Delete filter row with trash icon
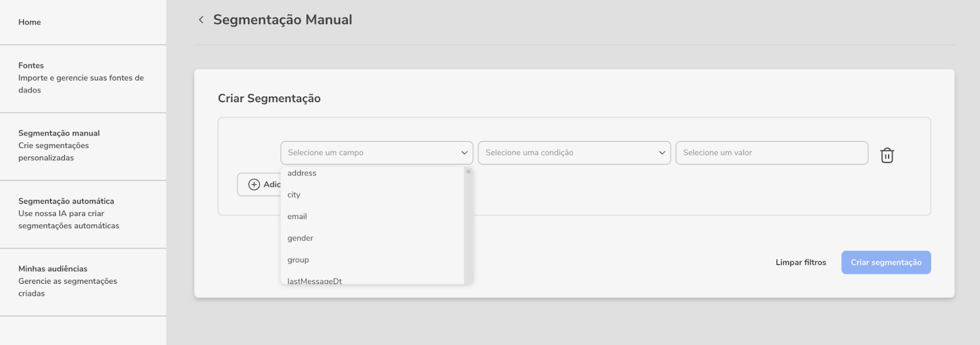This screenshot has height=345, width=980. [x=887, y=155]
